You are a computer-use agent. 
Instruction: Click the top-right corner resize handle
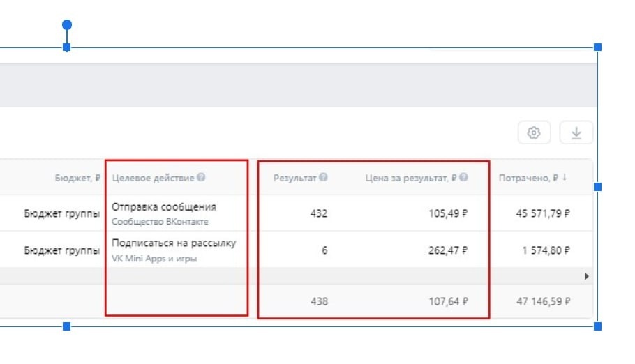pyautogui.click(x=597, y=47)
